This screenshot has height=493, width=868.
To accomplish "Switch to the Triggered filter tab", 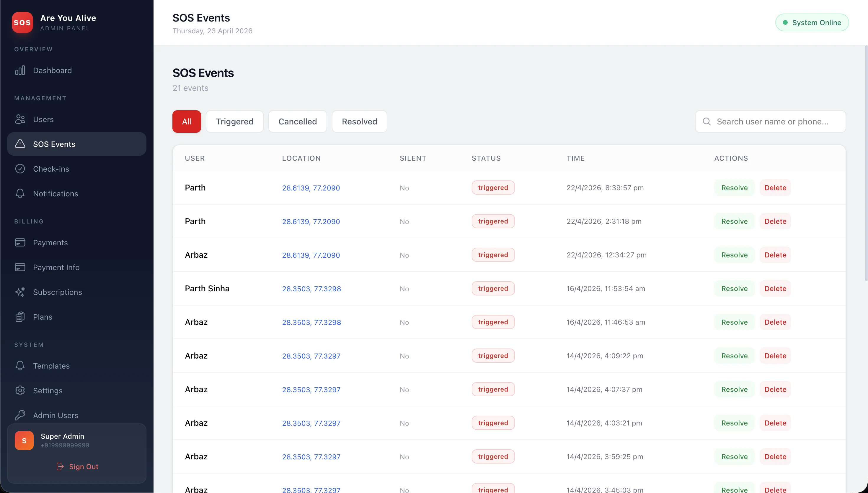I will pos(234,121).
